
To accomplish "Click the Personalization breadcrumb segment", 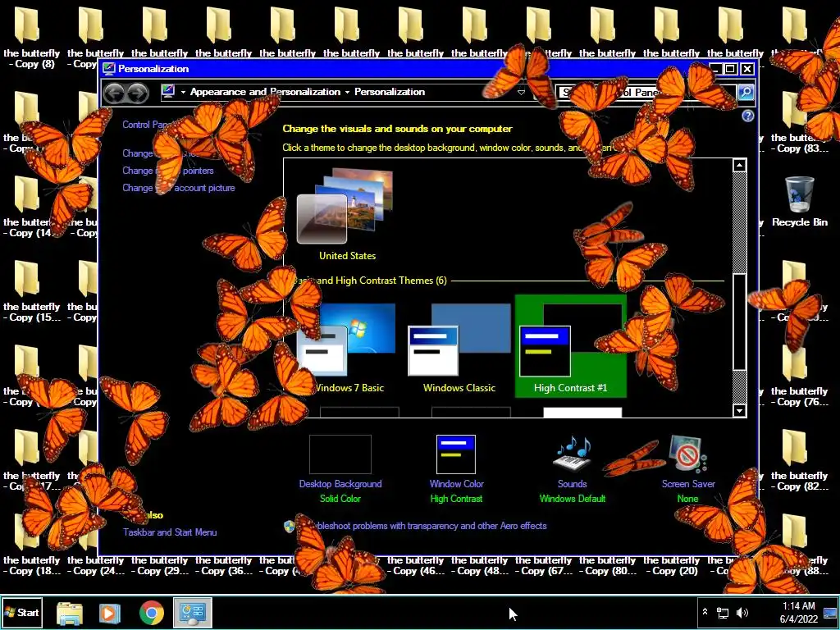I will 390,92.
